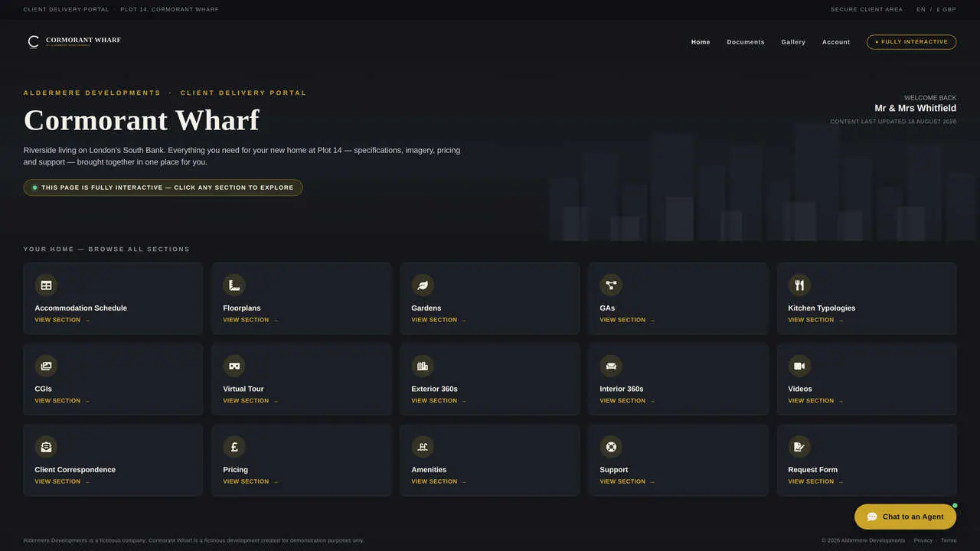This screenshot has height=551, width=980.
Task: Select the EN language option
Action: pos(921,10)
